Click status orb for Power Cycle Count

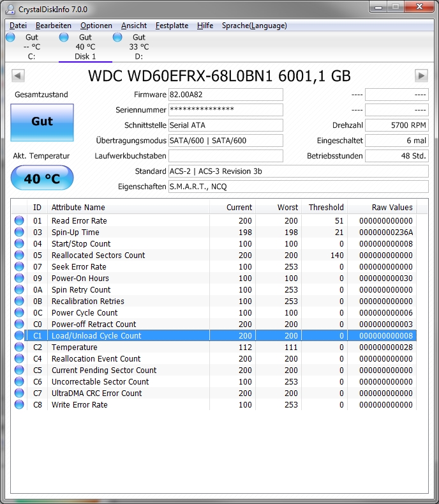point(19,312)
